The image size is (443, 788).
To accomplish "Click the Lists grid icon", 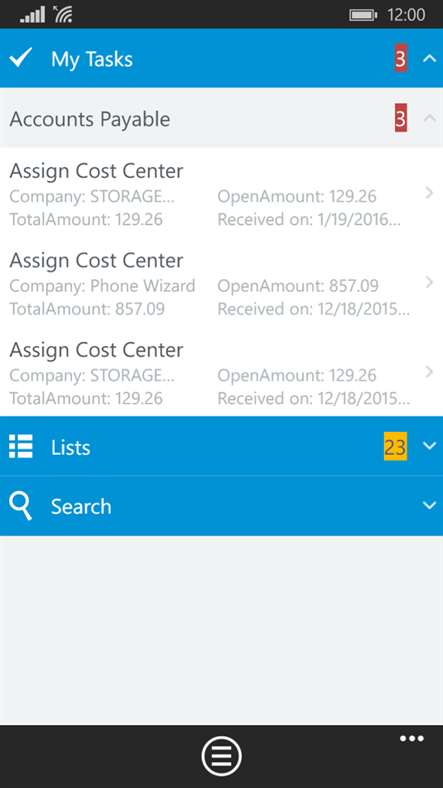I will (x=21, y=446).
